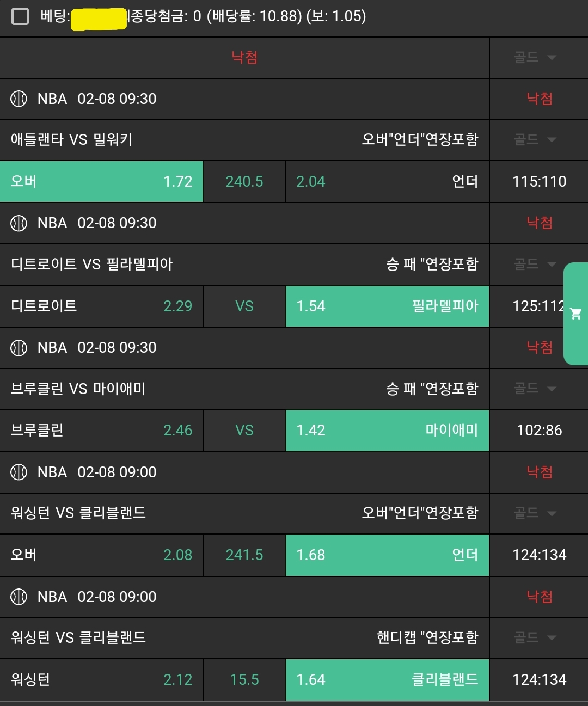Click basketball icon for Brooklyn vs Miami game
Screen dimensions: 588x706
coord(19,348)
